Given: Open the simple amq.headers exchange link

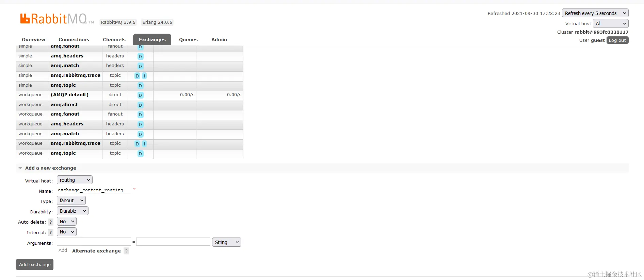Looking at the screenshot, I should pyautogui.click(x=67, y=56).
